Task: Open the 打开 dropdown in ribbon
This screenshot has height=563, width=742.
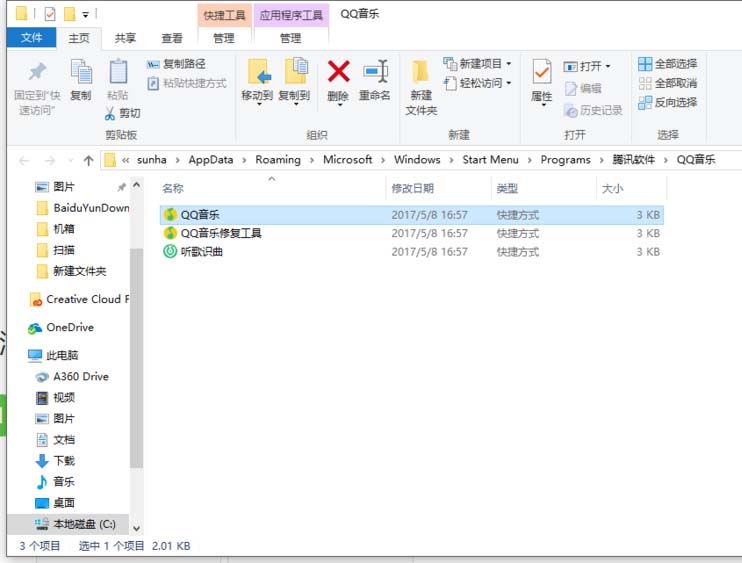Action: [587, 66]
